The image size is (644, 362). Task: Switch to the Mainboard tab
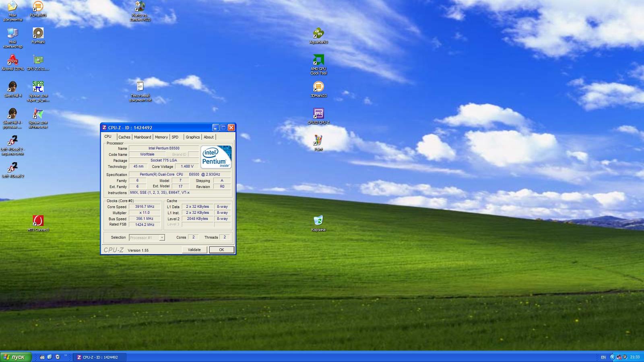pos(142,137)
